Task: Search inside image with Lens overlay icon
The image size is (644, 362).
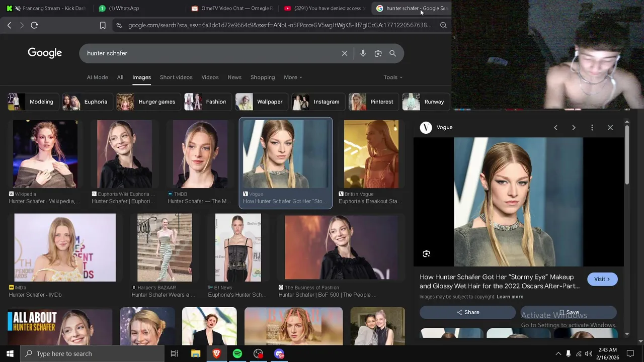Action: click(426, 254)
